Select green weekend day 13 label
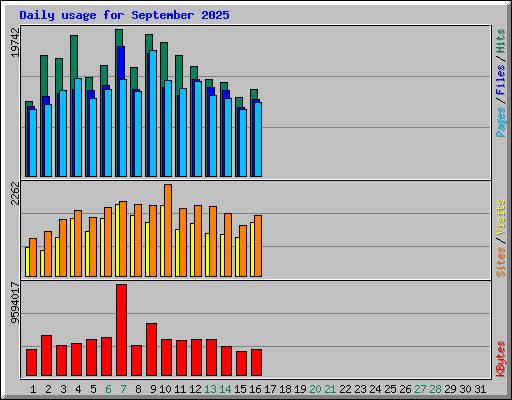This screenshot has height=400, width=512. tap(210, 389)
